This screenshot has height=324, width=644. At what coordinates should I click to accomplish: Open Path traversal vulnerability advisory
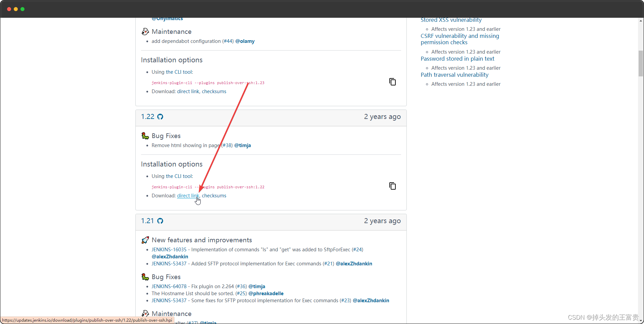tap(454, 75)
